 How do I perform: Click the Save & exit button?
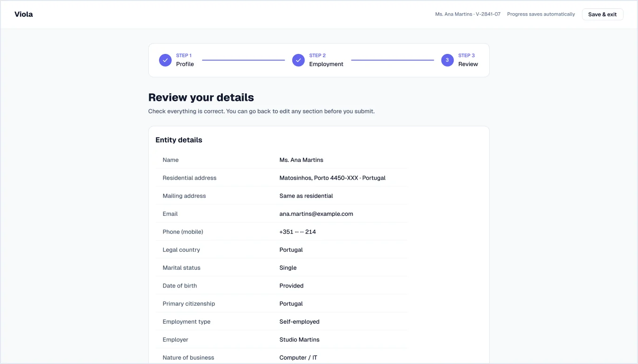602,14
